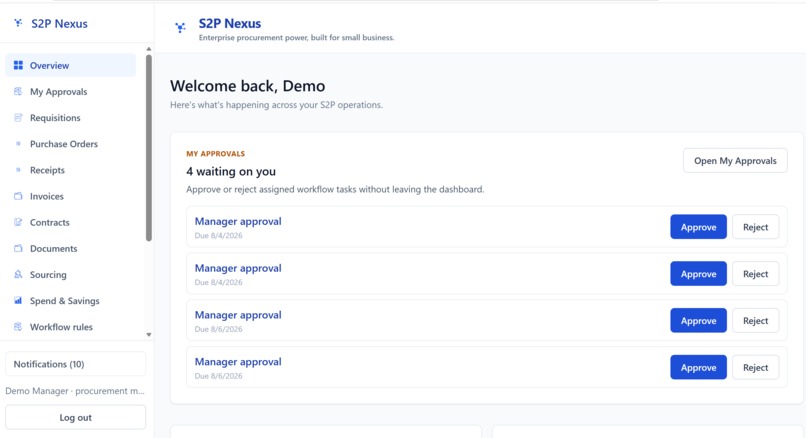Click the My Approvals sidebar icon
Viewport: 806px width, 438px height.
tap(18, 92)
